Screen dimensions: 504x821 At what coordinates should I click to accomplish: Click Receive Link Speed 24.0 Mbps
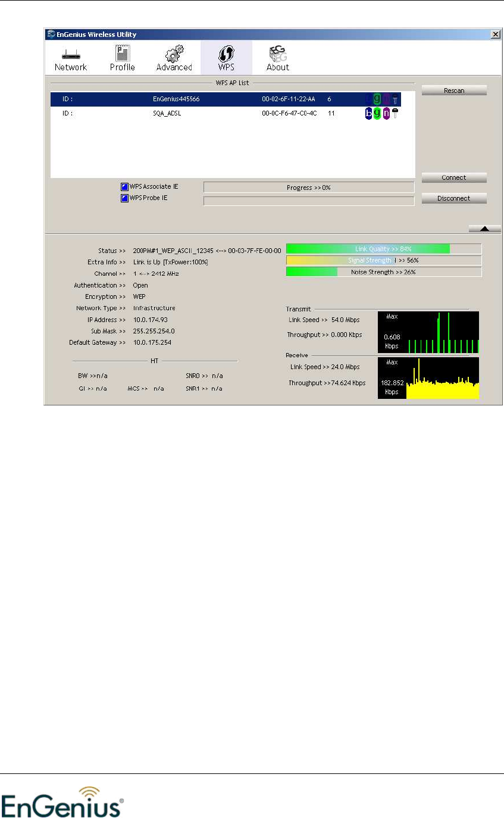click(x=324, y=367)
